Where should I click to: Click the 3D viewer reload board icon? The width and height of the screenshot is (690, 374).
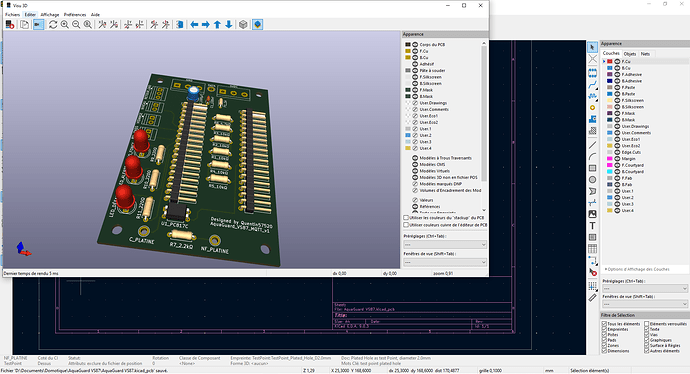(x=10, y=25)
